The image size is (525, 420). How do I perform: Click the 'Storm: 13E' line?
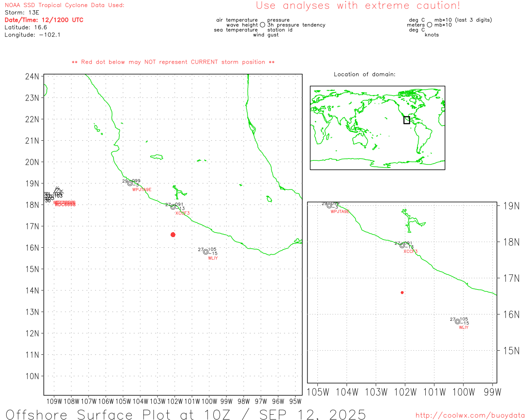(22, 12)
